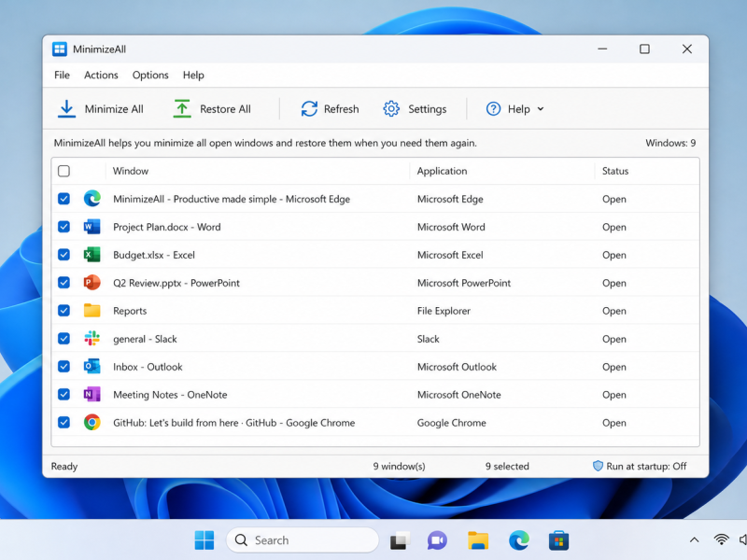747x560 pixels.
Task: Toggle the select-all checkbox in header
Action: click(63, 171)
